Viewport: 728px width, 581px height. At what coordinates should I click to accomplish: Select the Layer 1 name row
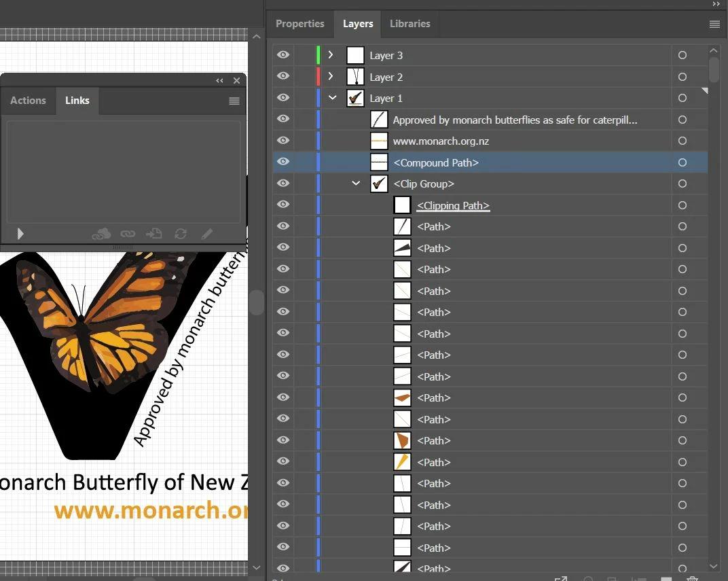[x=386, y=99]
